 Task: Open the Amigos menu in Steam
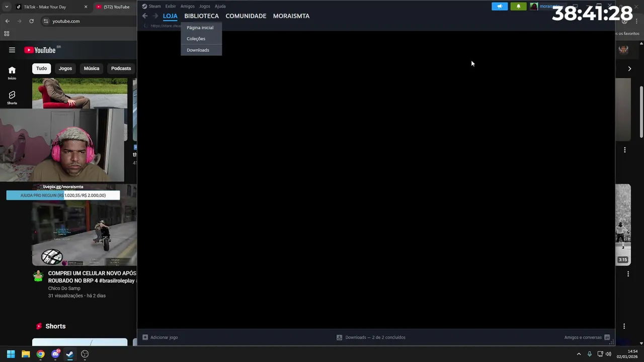(x=187, y=6)
